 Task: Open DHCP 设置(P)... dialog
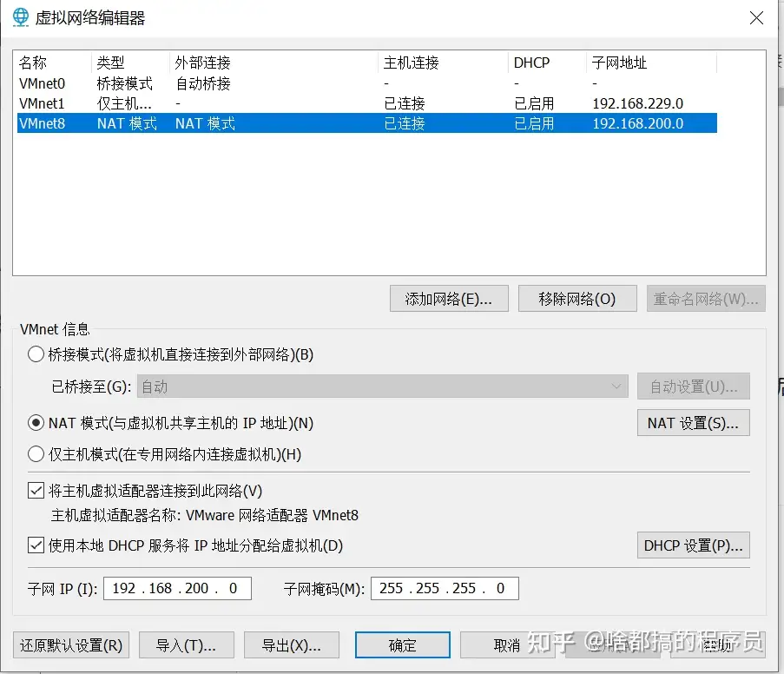click(694, 545)
